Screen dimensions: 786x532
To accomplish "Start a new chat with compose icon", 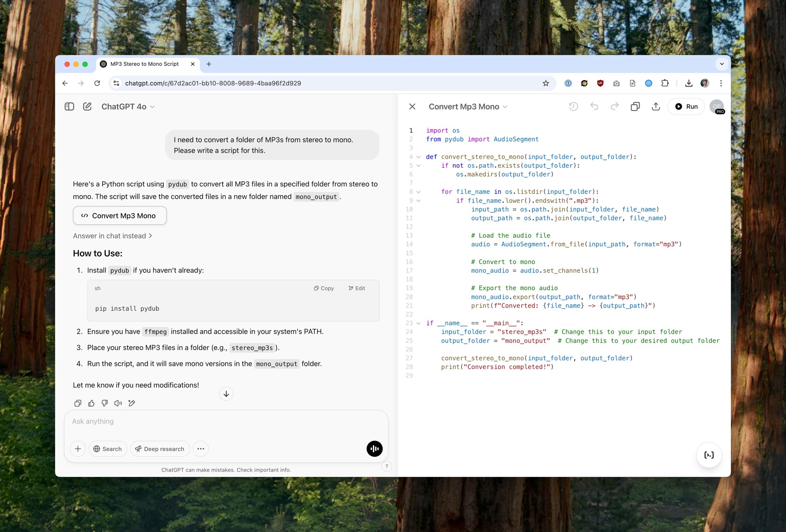I will [x=87, y=107].
